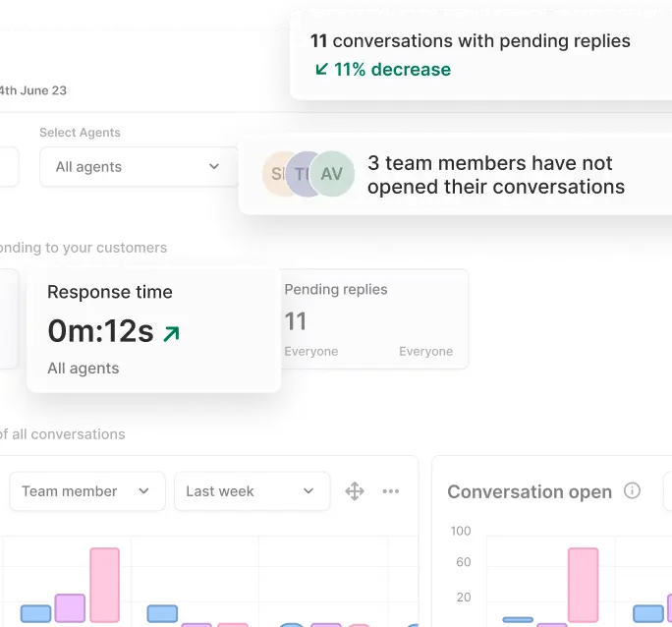This screenshot has width=672, height=627.
Task: Click the move/drag crosshair icon
Action: [x=355, y=491]
